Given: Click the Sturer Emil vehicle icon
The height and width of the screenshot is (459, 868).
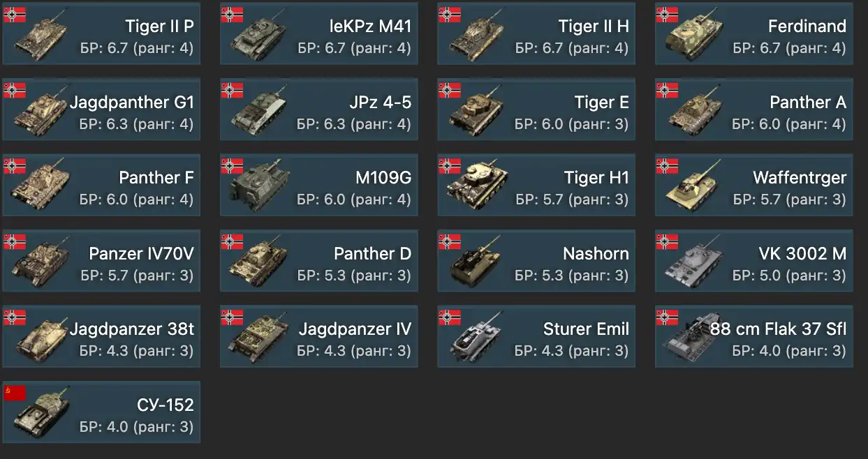Looking at the screenshot, I should point(477,338).
